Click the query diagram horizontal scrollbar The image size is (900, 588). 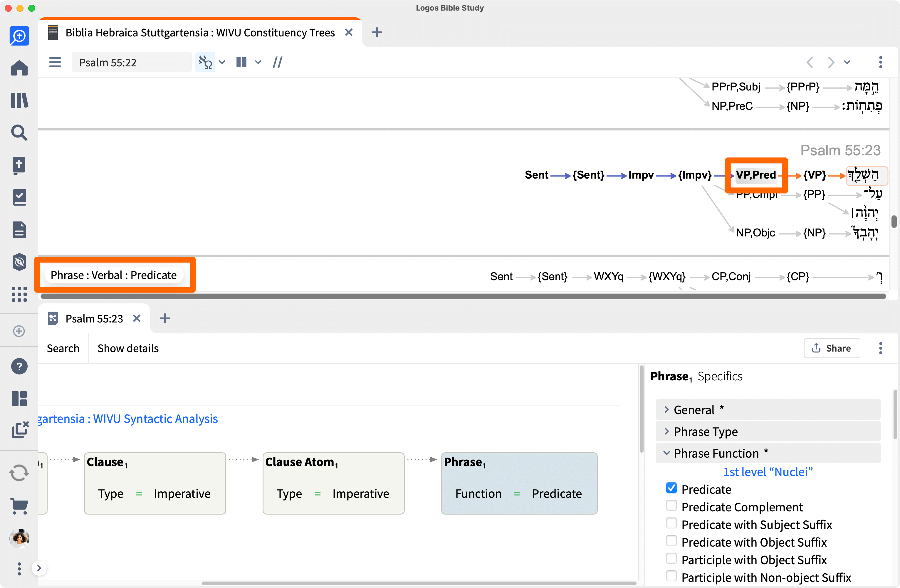pos(419,583)
